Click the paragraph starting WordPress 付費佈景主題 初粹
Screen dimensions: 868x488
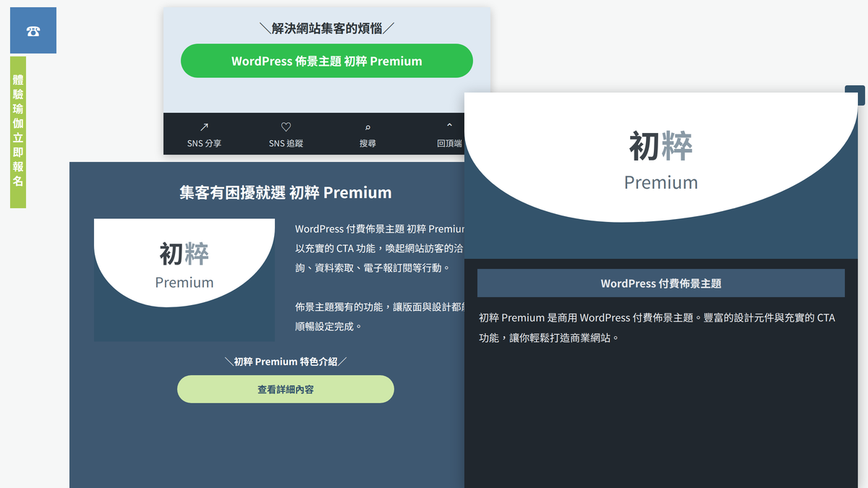(380, 248)
